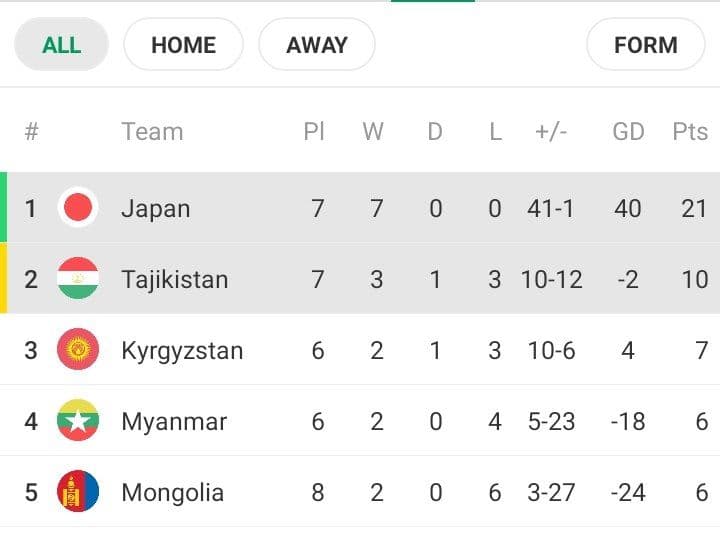Image resolution: width=720 pixels, height=533 pixels.
Task: Click the Myanmar flag icon
Action: pyautogui.click(x=78, y=421)
